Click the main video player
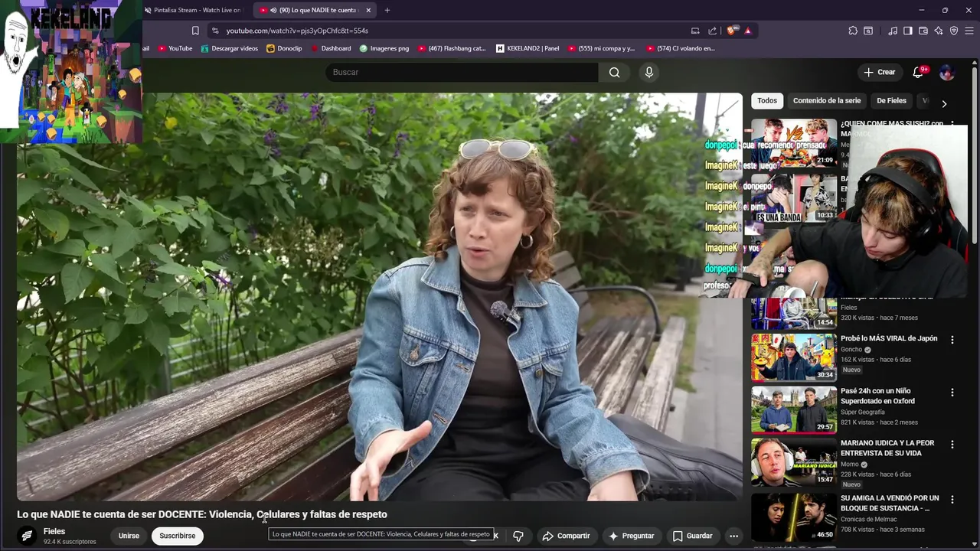The height and width of the screenshot is (551, 980). click(380, 297)
